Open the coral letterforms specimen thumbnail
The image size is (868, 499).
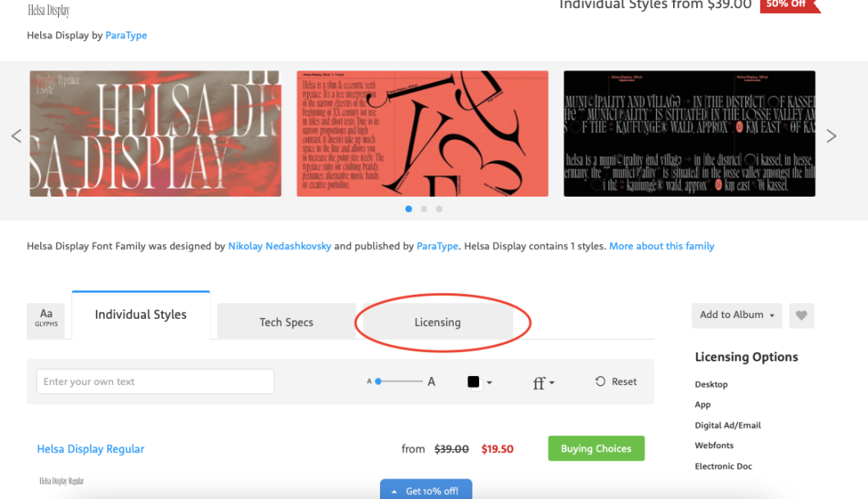[423, 134]
